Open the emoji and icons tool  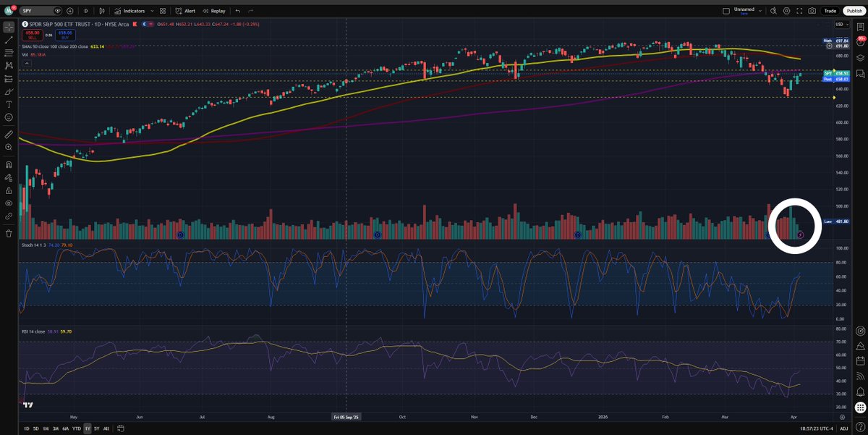tap(9, 117)
